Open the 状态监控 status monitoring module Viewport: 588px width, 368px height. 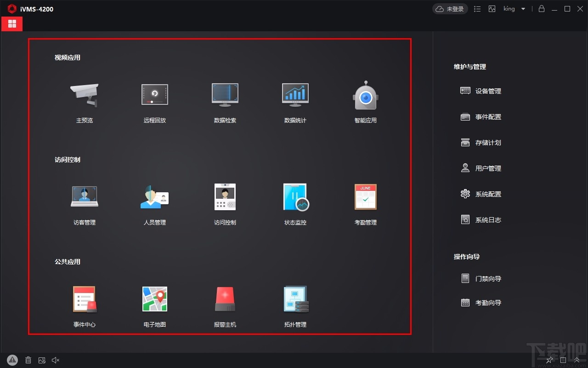[295, 201]
